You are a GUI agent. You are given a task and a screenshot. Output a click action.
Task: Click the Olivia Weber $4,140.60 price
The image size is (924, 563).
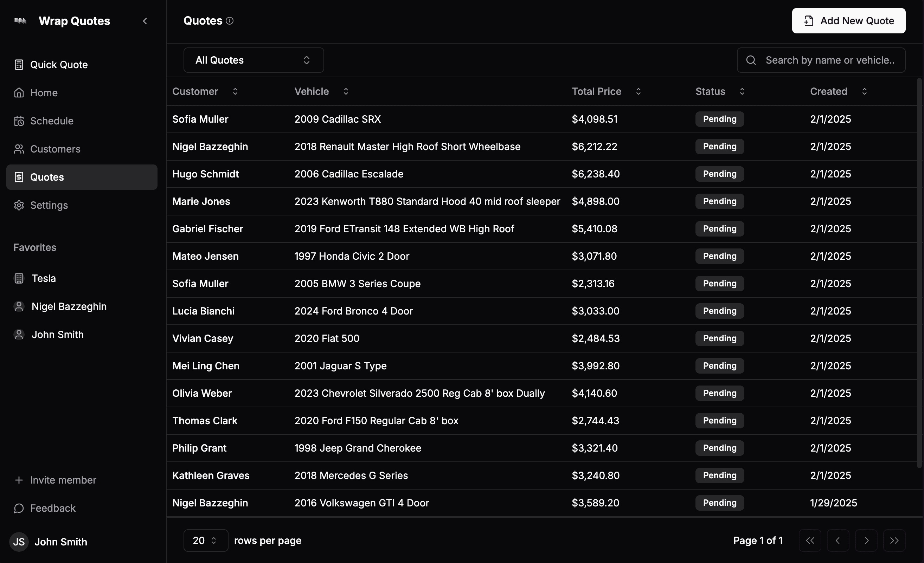click(594, 393)
